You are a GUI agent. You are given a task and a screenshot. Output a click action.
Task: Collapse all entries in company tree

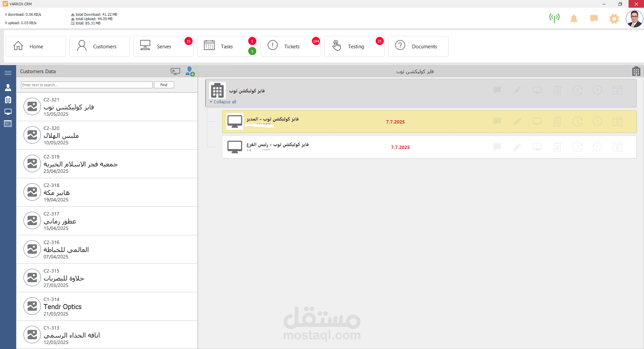223,102
